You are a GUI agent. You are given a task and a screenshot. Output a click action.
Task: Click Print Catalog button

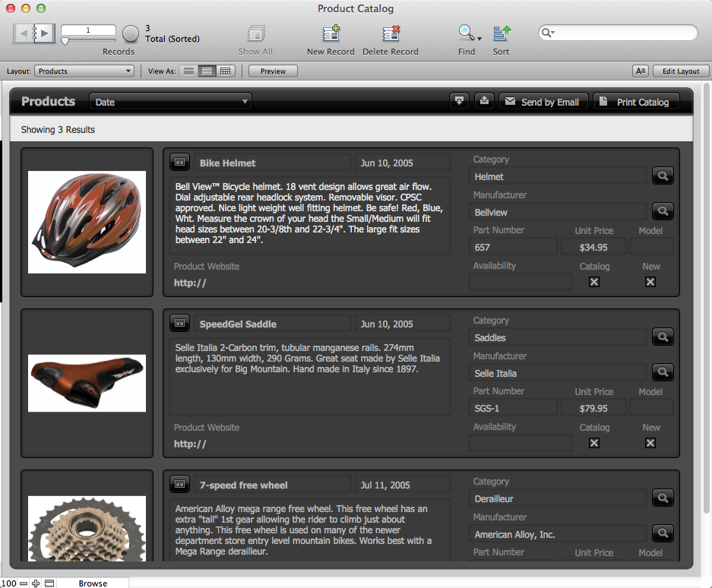coord(637,102)
